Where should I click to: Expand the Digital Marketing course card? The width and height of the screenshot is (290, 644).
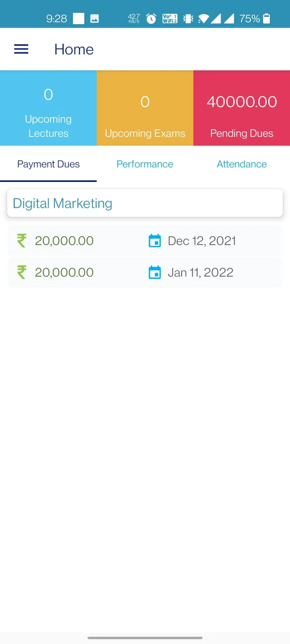tap(145, 203)
